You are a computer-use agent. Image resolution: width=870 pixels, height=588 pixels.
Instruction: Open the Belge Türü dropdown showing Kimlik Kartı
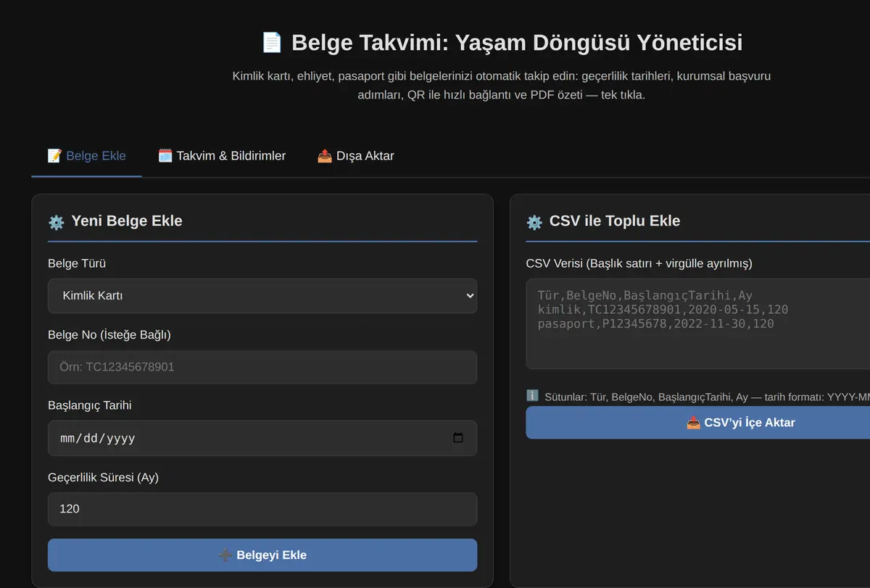[262, 296]
